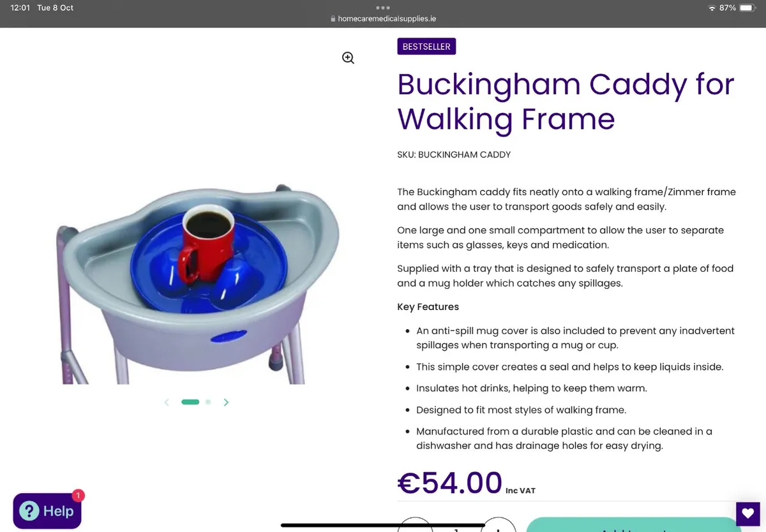This screenshot has width=766, height=532.
Task: Click the question mark in the Help widget
Action: point(29,511)
